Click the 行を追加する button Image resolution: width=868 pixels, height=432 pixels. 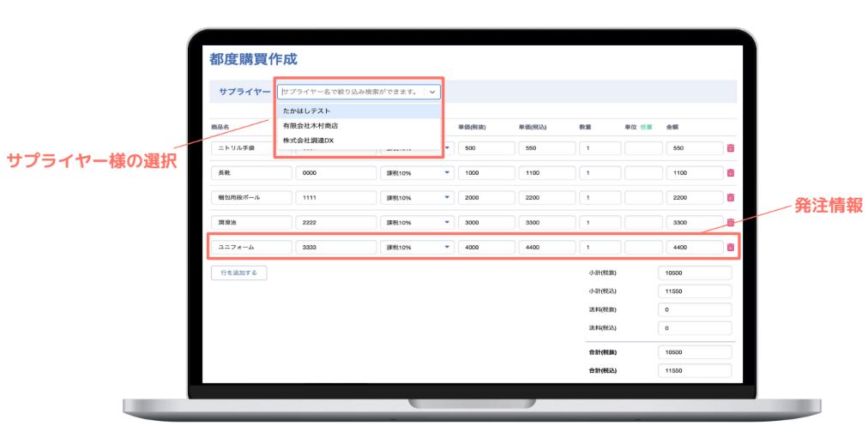[239, 273]
